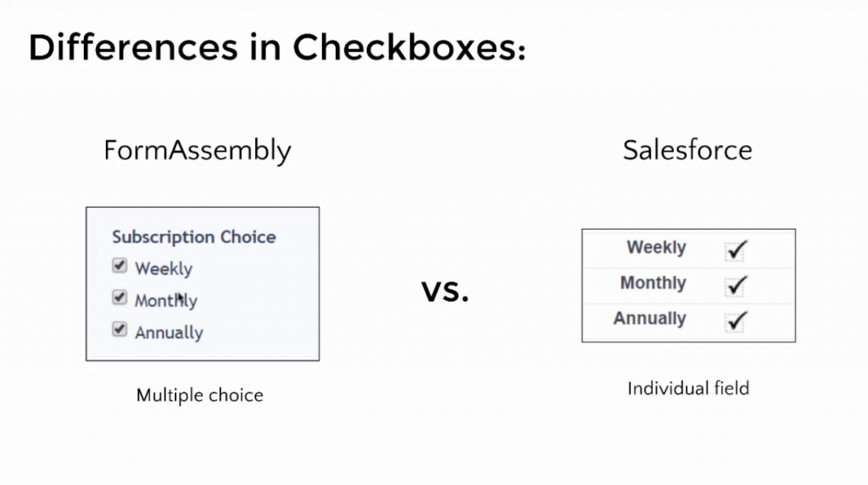Viewport: 868px width, 485px height.
Task: Click the Multiple choice caption
Action: point(200,395)
